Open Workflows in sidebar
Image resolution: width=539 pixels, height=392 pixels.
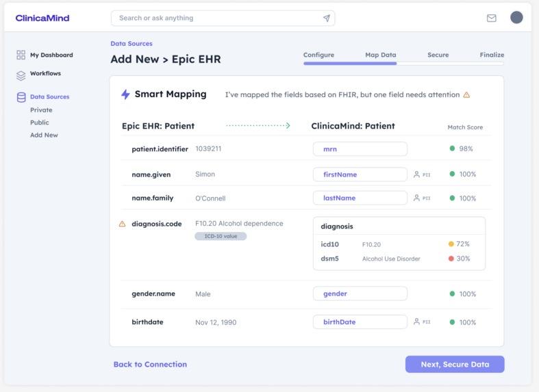[45, 73]
